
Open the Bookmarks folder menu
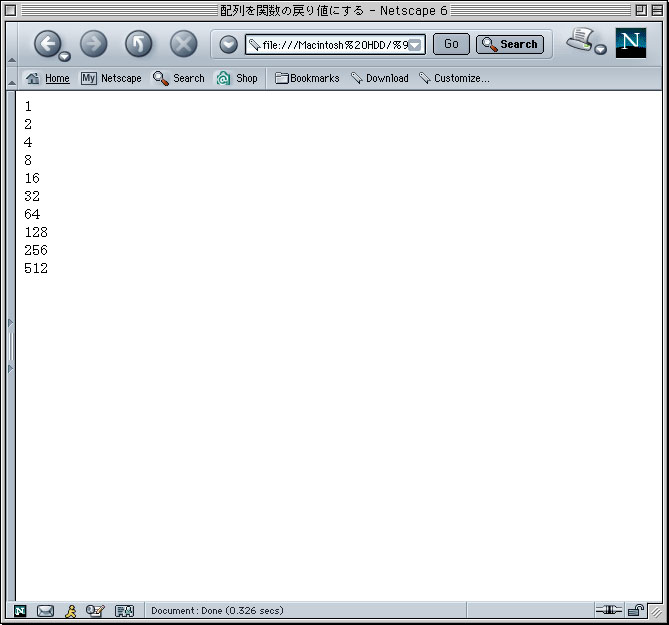coord(307,78)
